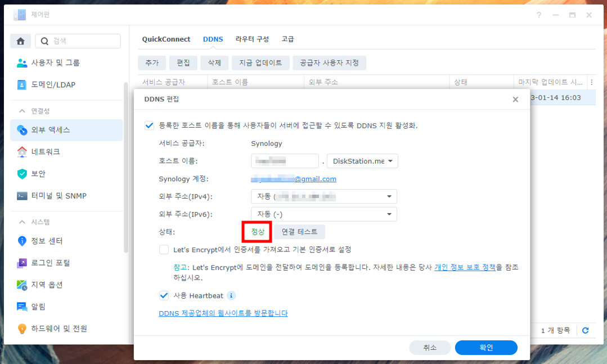
Task: Click the 삭제 button
Action: click(x=214, y=63)
